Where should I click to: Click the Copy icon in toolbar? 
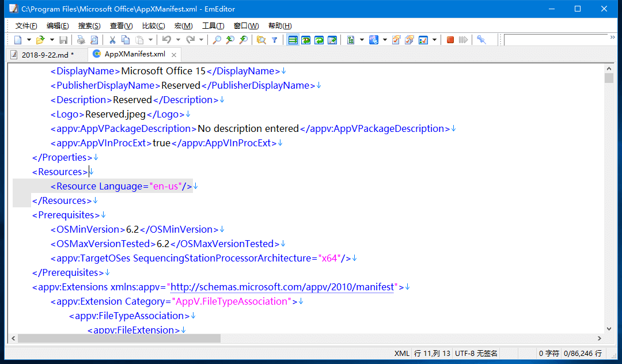(x=126, y=40)
